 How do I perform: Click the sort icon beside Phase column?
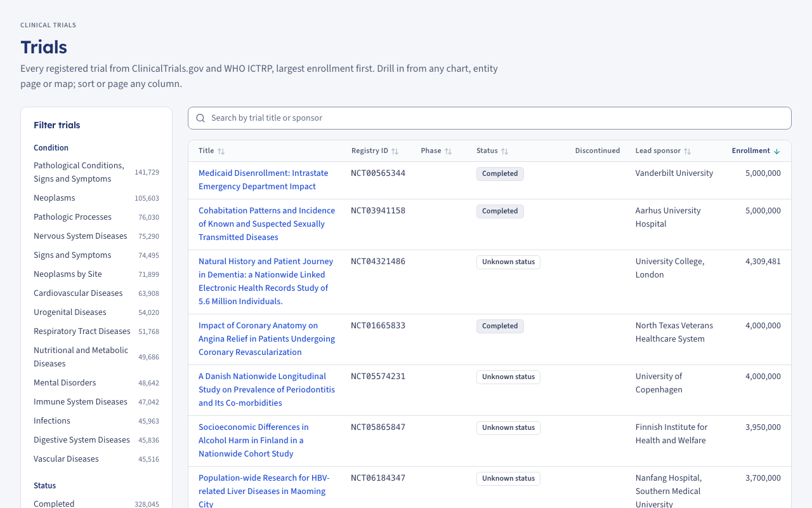tap(448, 151)
